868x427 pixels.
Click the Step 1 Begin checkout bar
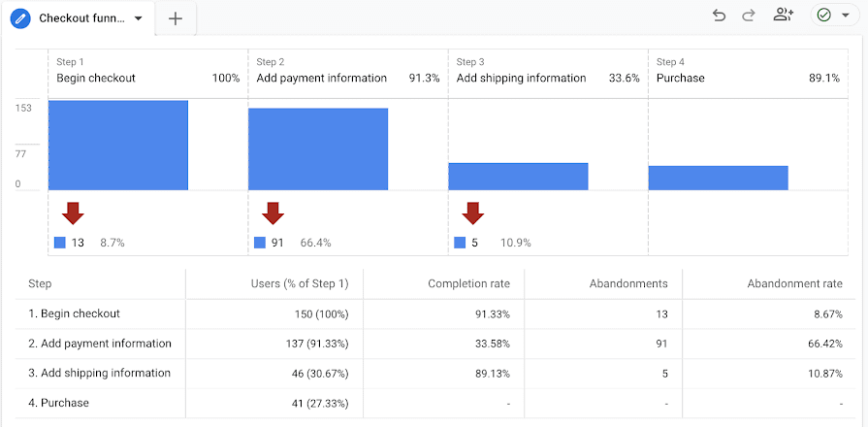click(x=118, y=146)
